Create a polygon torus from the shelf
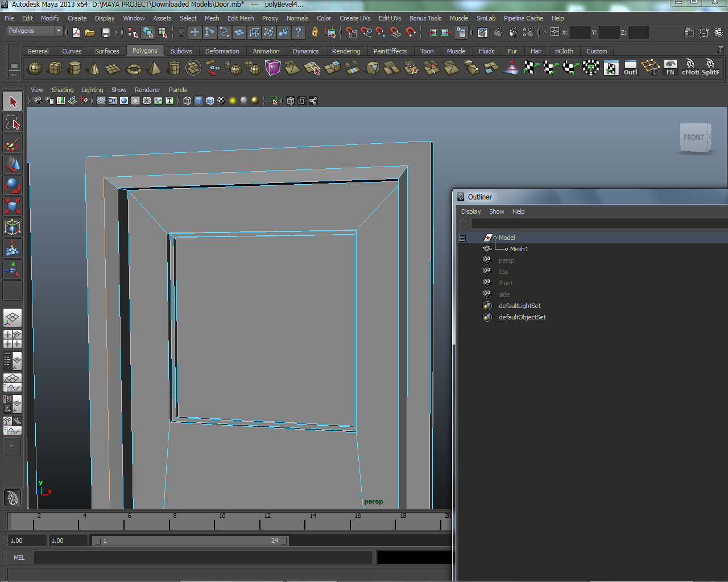This screenshot has height=582, width=728. (134, 69)
